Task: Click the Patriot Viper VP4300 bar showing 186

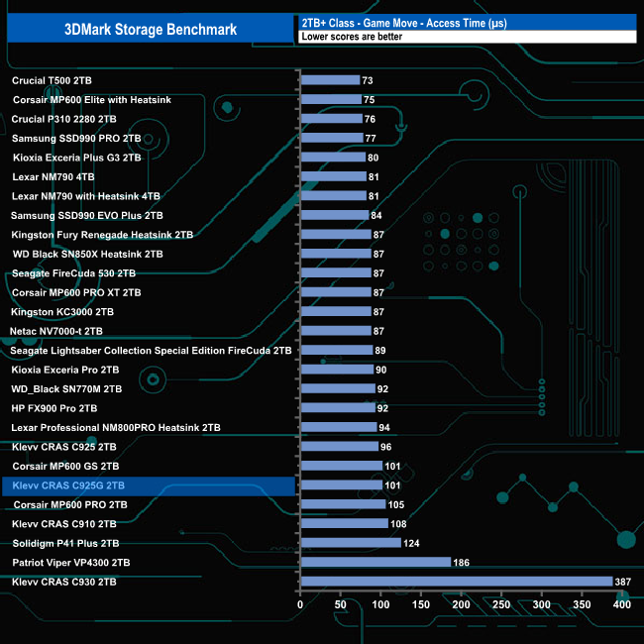Action: 376,563
